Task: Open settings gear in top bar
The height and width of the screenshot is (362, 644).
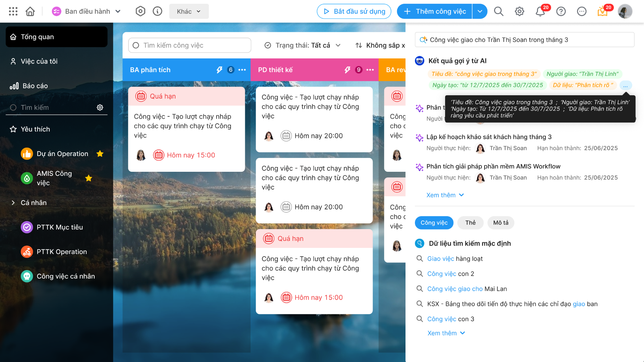Action: pyautogui.click(x=519, y=11)
